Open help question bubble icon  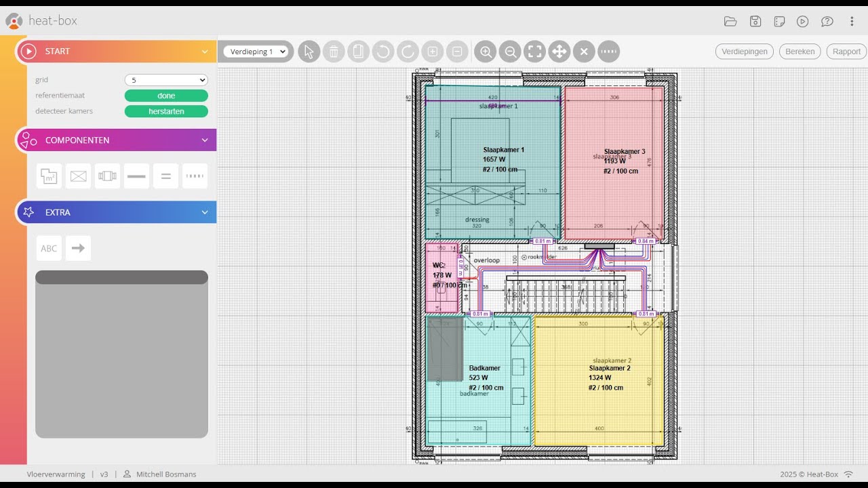(827, 21)
